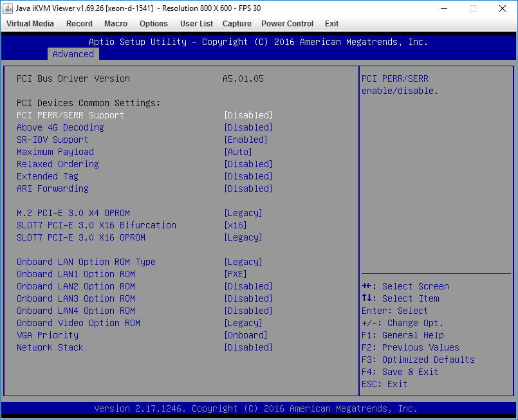Click the +/-: Change Opt. hint
518x420 pixels.
(402, 323)
